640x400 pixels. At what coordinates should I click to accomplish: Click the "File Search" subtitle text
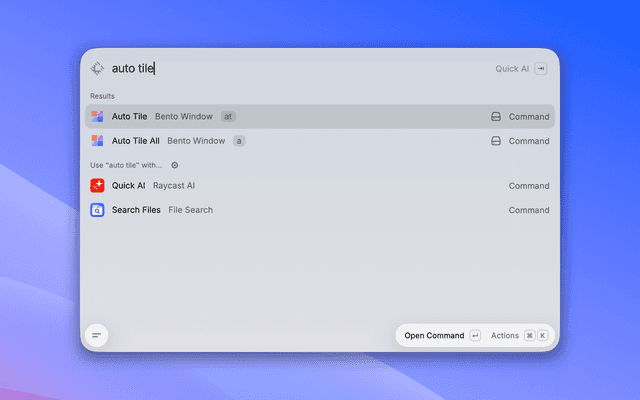pyautogui.click(x=191, y=210)
